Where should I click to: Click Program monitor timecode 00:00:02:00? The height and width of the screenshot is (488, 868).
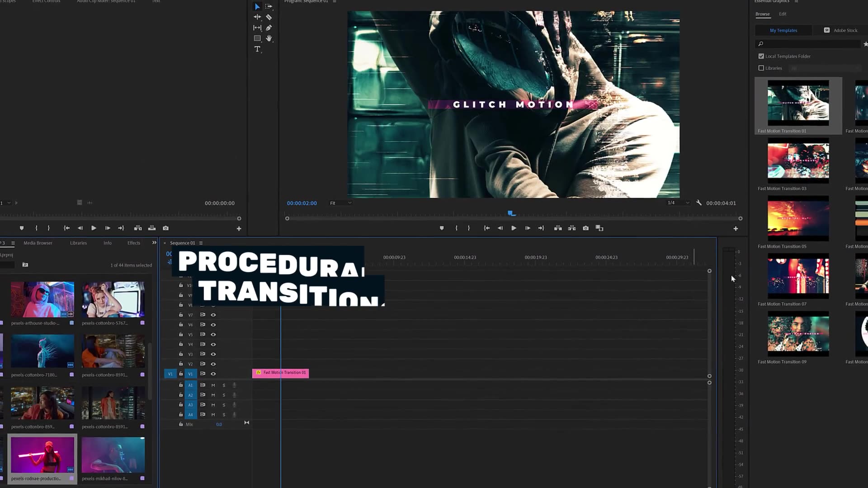[302, 203]
